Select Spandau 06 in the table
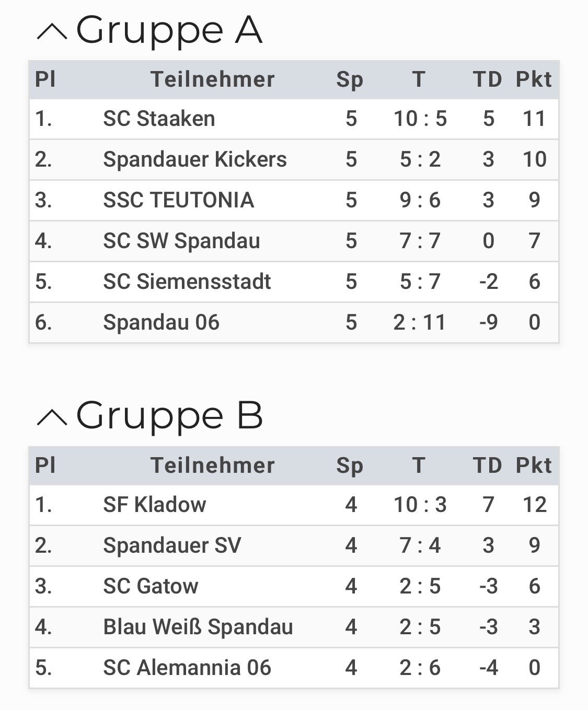This screenshot has width=588, height=710. [x=161, y=323]
